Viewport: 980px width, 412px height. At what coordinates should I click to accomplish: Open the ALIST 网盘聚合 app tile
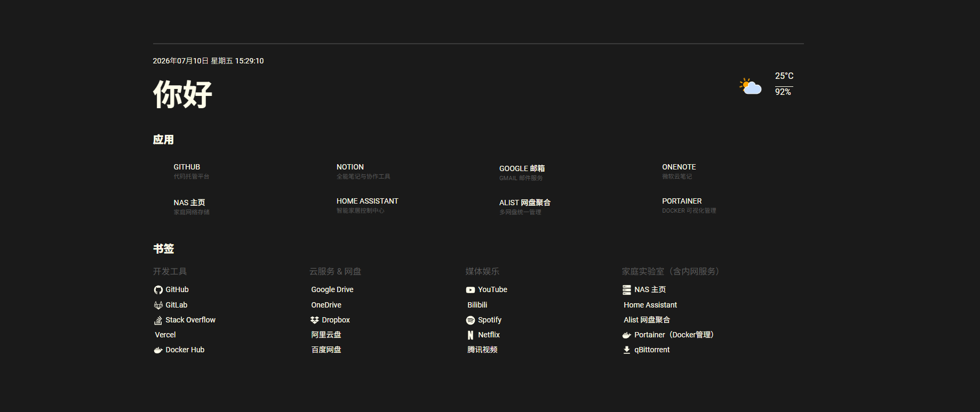[x=525, y=207]
